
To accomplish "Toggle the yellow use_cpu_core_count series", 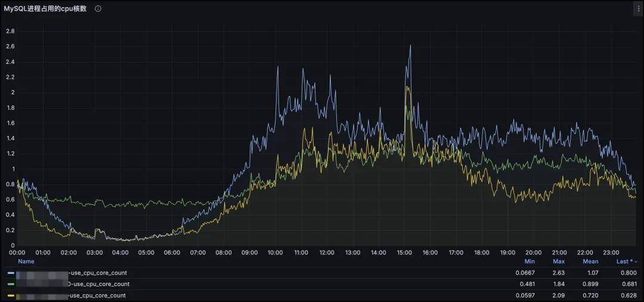I will [98, 295].
